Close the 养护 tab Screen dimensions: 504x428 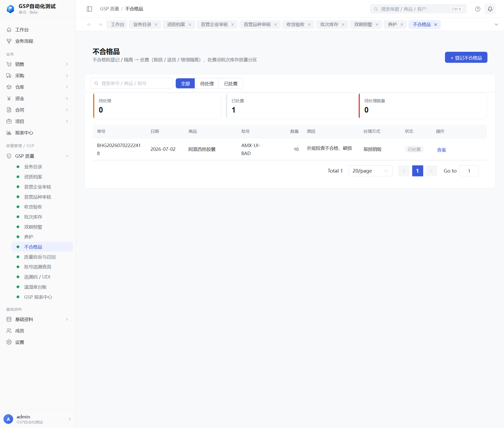pos(402,25)
